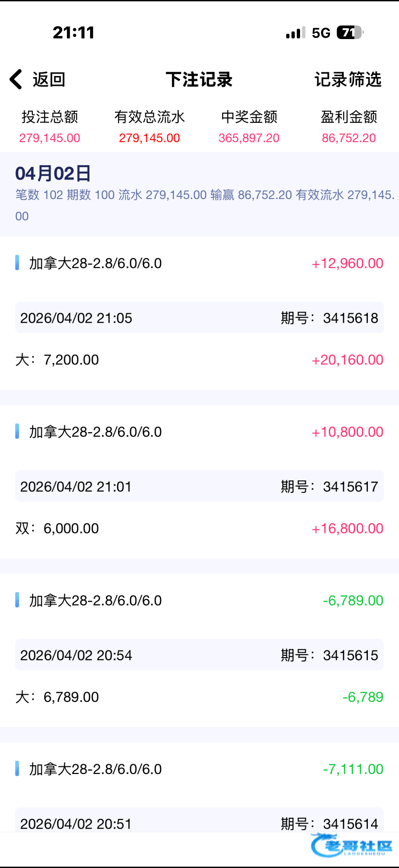
Task: Select the 盈利金额 profit summary
Action: tap(348, 127)
